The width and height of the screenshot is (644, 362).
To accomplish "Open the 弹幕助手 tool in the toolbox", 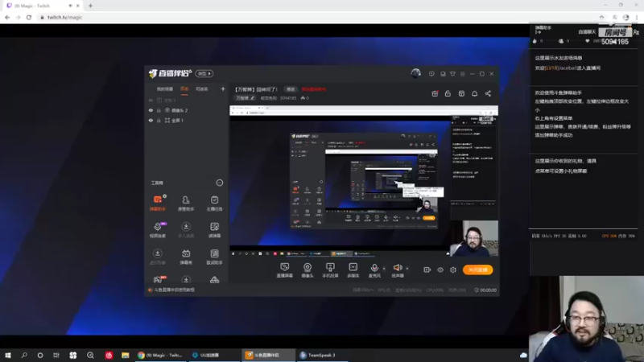I will coord(158,203).
